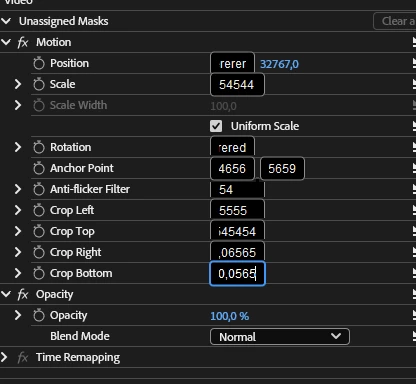Screen dimensions: 416x384
Task: Toggle Position animation stopwatch
Action: pos(39,63)
